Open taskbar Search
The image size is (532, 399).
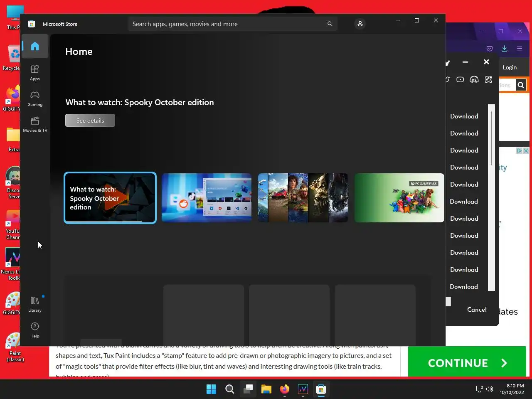[x=229, y=389]
